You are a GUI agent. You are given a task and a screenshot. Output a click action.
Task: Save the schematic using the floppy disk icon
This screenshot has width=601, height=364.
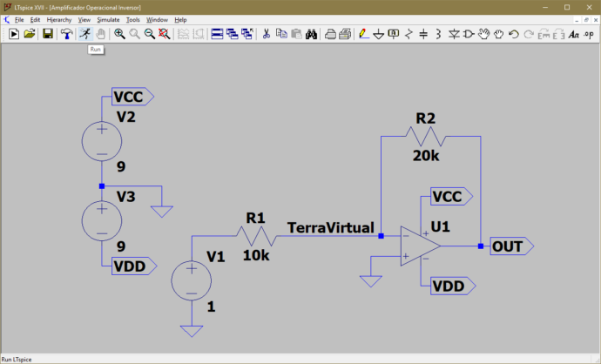[48, 34]
